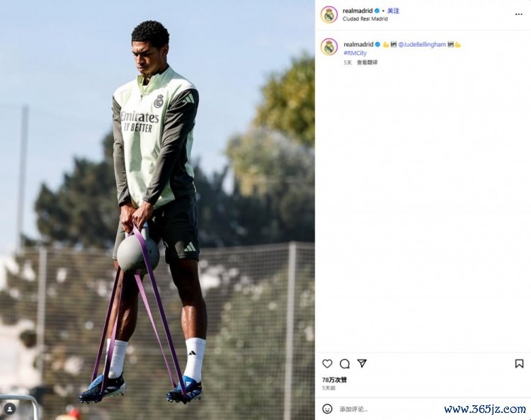Image resolution: width=531 pixels, height=420 pixels.
Task: Click 查看翻译 to see translation
Action: (367, 62)
